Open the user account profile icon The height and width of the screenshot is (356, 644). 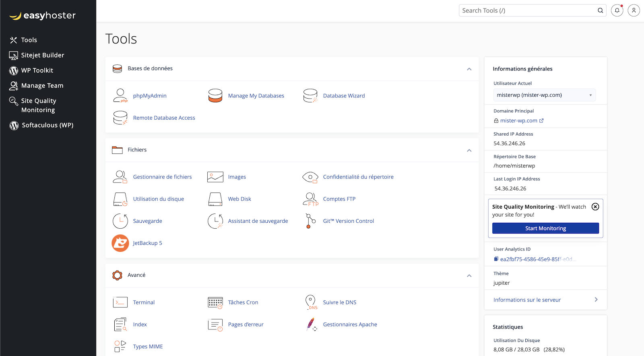click(x=634, y=10)
